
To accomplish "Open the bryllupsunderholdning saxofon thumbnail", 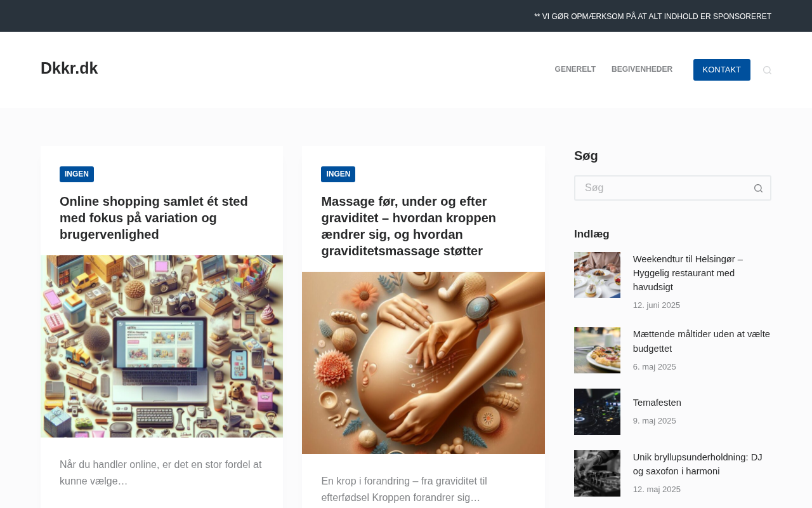I will [x=597, y=473].
